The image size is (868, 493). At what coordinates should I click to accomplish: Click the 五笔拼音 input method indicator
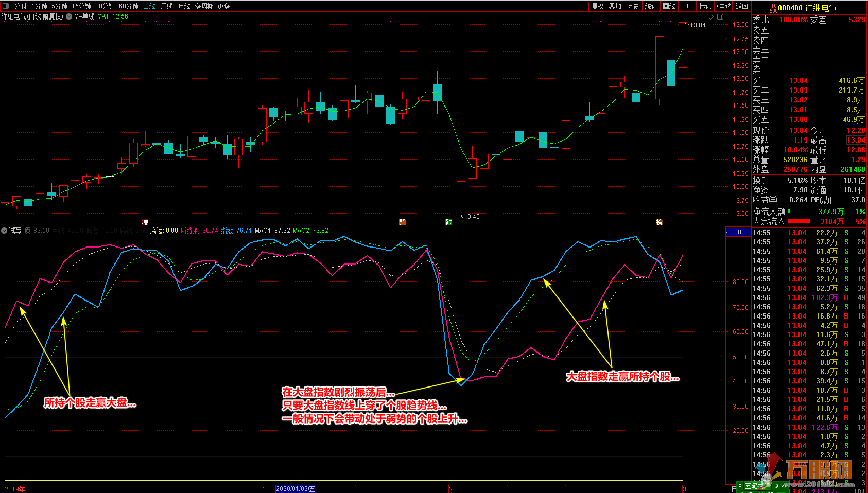pos(758,486)
